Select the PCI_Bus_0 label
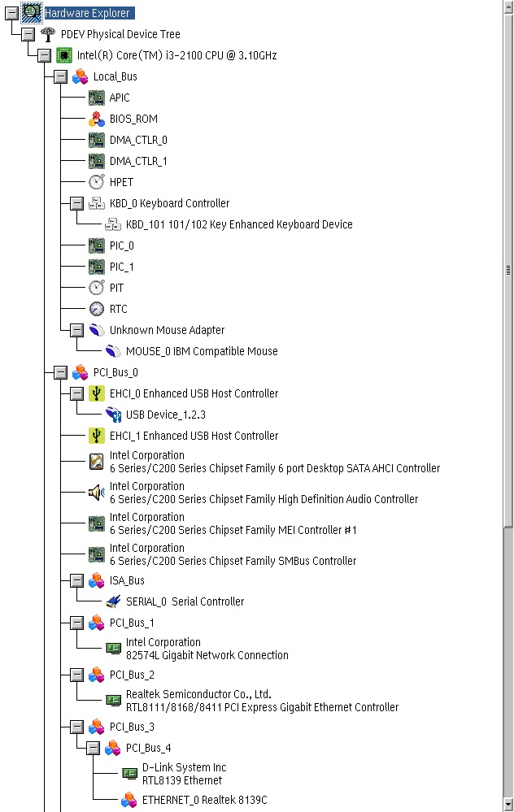 pos(115,372)
